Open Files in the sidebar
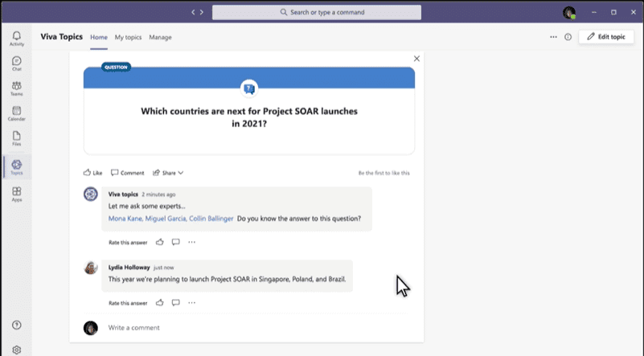Viewport: 644px width, 356px height. pos(16,138)
